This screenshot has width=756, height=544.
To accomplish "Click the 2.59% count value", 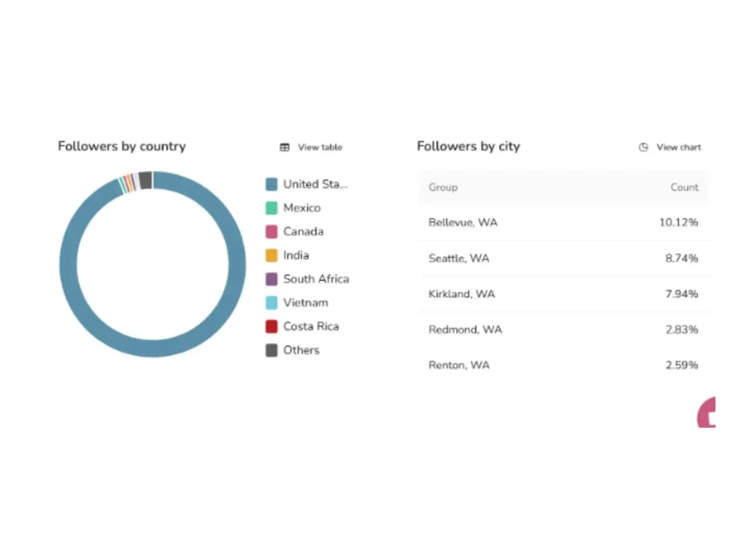I will click(x=682, y=365).
